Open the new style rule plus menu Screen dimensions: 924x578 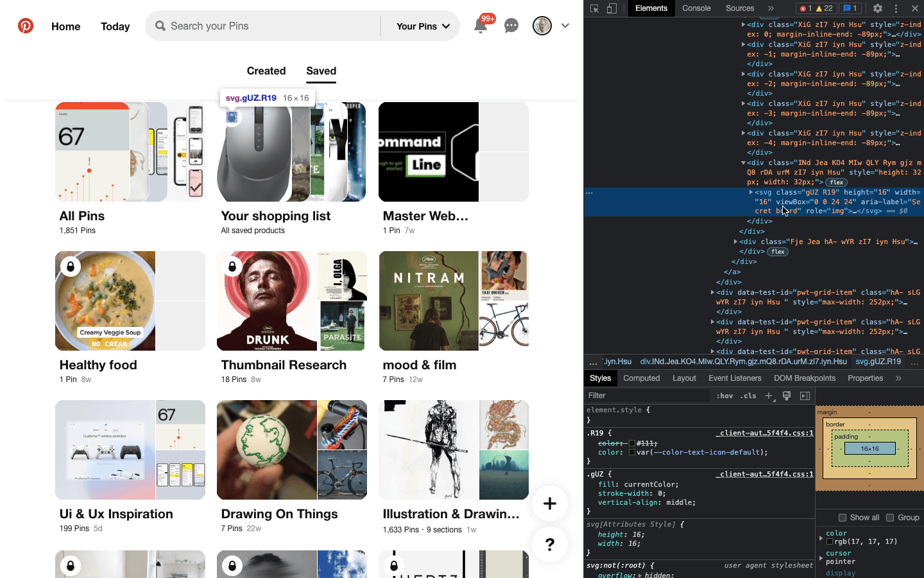tap(769, 396)
